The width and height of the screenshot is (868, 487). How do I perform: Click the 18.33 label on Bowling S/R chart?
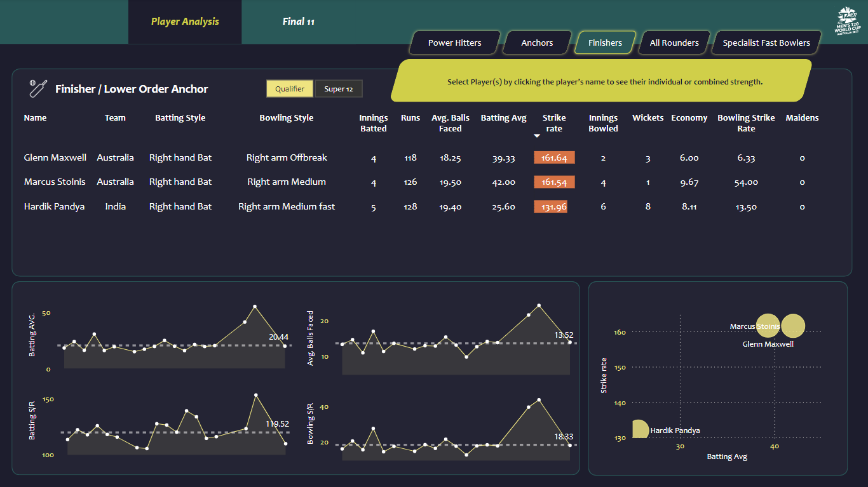pyautogui.click(x=564, y=437)
